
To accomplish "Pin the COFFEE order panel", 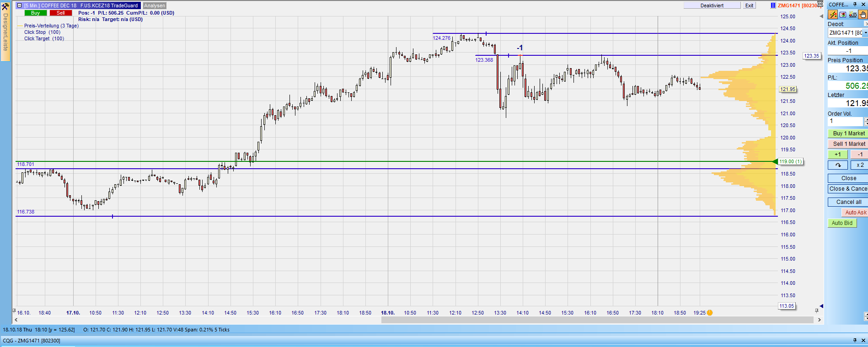I will pyautogui.click(x=855, y=5).
